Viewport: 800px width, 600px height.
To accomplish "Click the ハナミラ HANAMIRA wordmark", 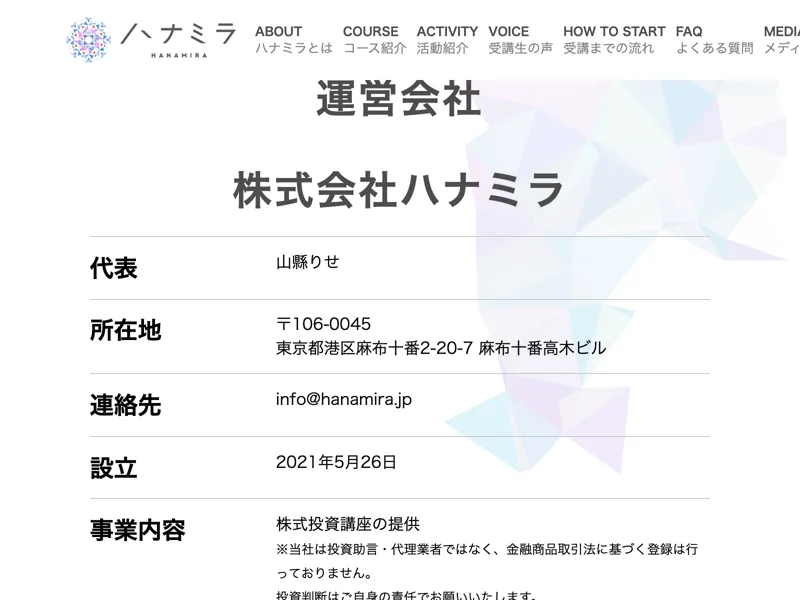I will pyautogui.click(x=179, y=40).
